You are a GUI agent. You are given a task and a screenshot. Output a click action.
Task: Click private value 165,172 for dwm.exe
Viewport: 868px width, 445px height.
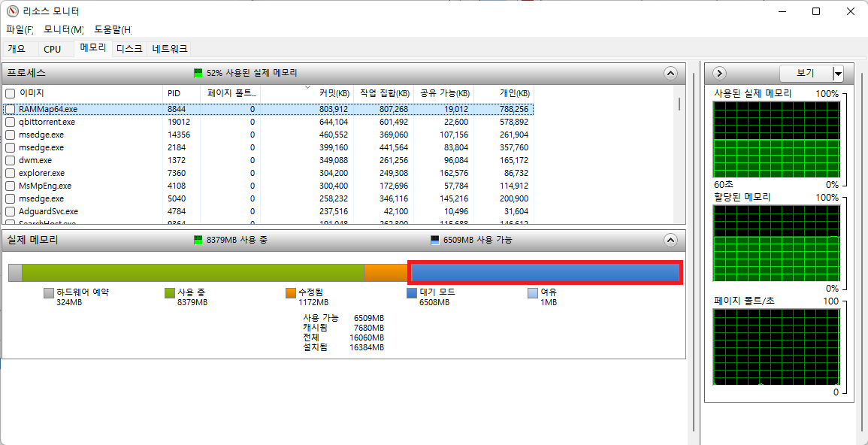514,161
